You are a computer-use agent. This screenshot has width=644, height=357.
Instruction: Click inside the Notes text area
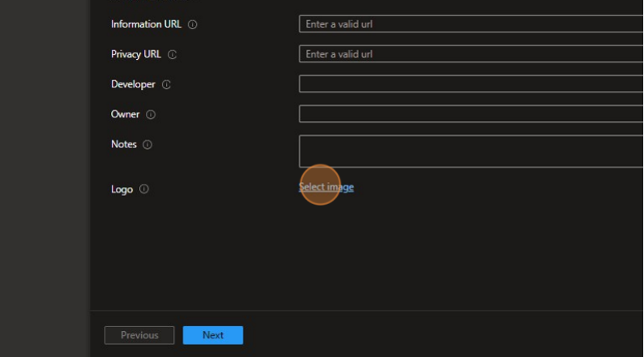click(470, 151)
